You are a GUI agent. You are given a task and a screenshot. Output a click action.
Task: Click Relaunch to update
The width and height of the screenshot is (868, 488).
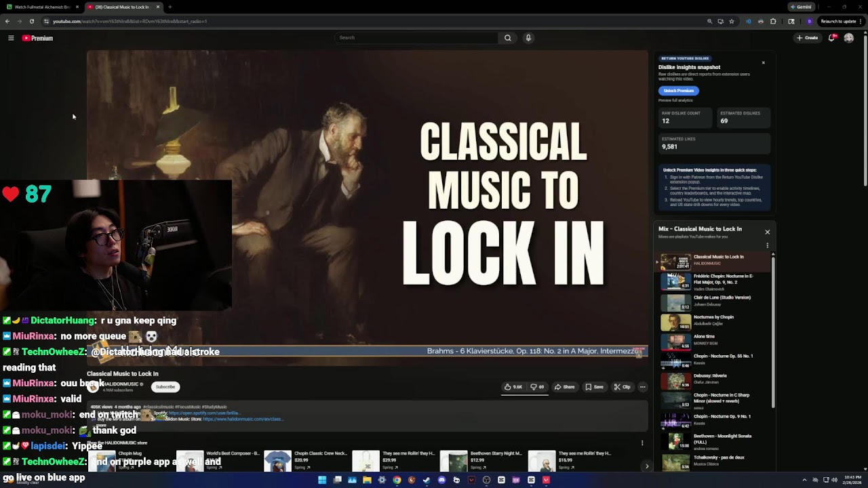[838, 21]
